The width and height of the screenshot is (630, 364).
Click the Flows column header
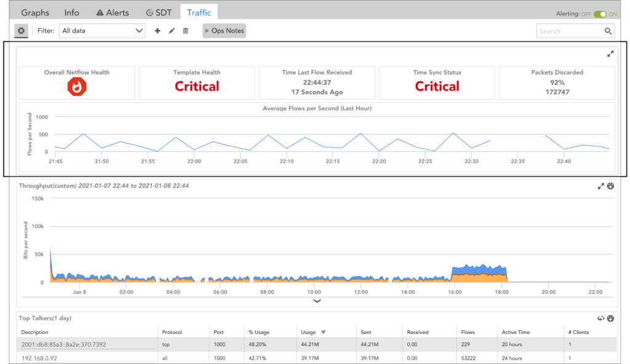[468, 332]
